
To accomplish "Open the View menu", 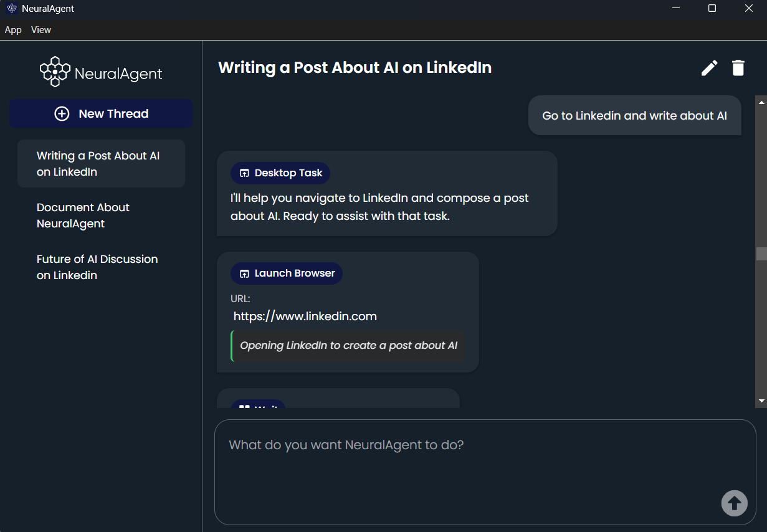I will pos(41,30).
